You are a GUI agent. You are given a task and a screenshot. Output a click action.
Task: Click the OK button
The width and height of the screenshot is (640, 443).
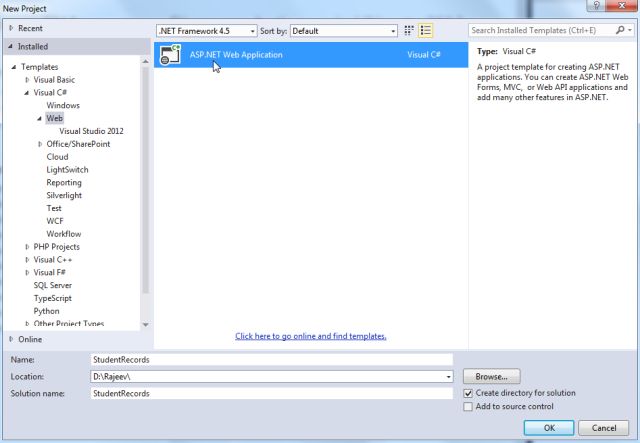point(549,428)
